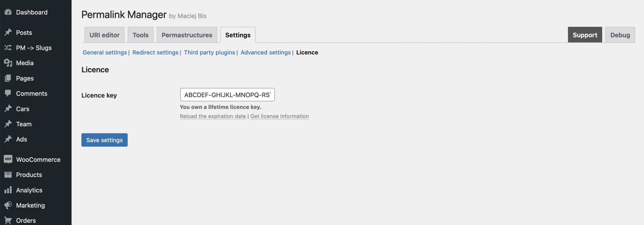Click the Support button
Screen dimensions: 644x225
coord(585,35)
